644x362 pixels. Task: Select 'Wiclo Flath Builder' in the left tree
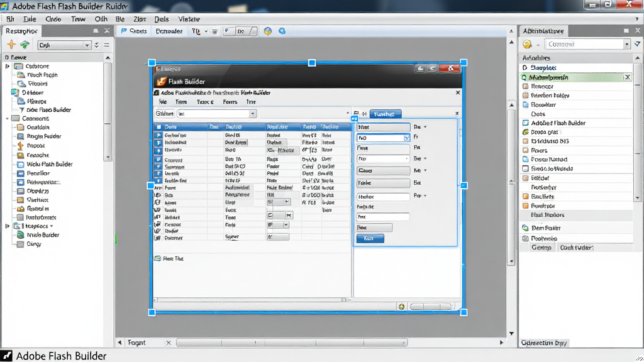pyautogui.click(x=50, y=164)
